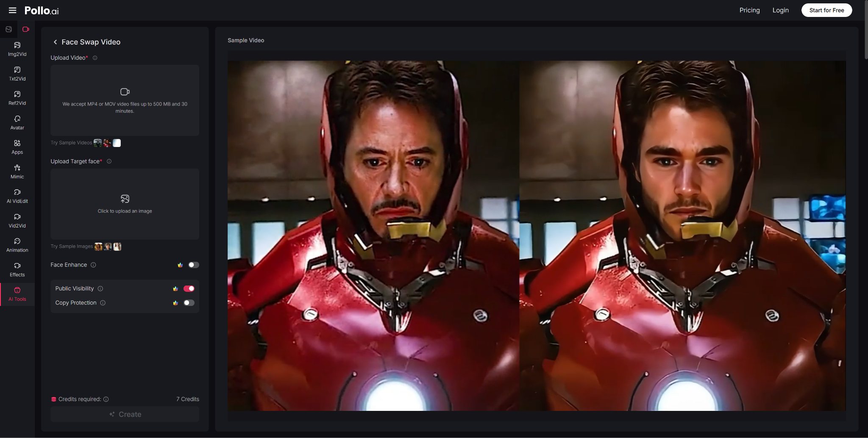Click the video upload area

(125, 100)
